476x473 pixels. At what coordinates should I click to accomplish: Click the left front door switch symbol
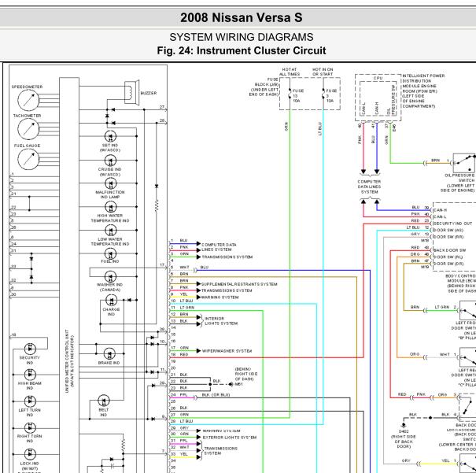(467, 310)
